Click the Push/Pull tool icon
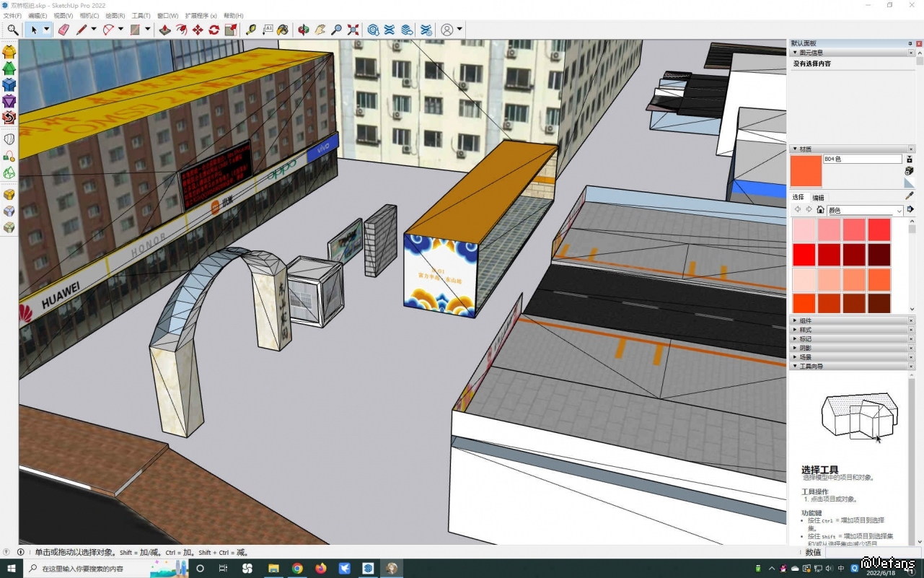 [x=165, y=30]
